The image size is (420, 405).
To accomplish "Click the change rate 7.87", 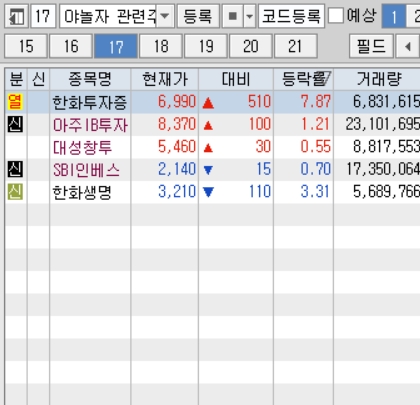I will tap(316, 102).
